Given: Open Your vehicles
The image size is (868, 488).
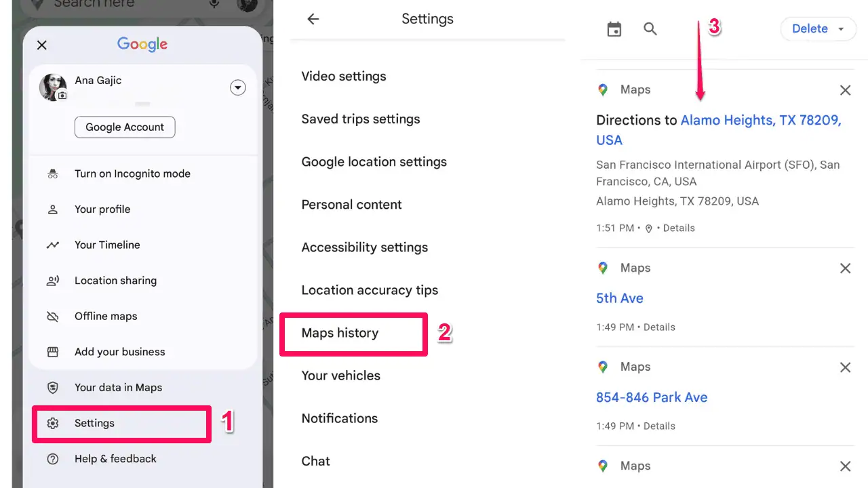Looking at the screenshot, I should click(341, 375).
